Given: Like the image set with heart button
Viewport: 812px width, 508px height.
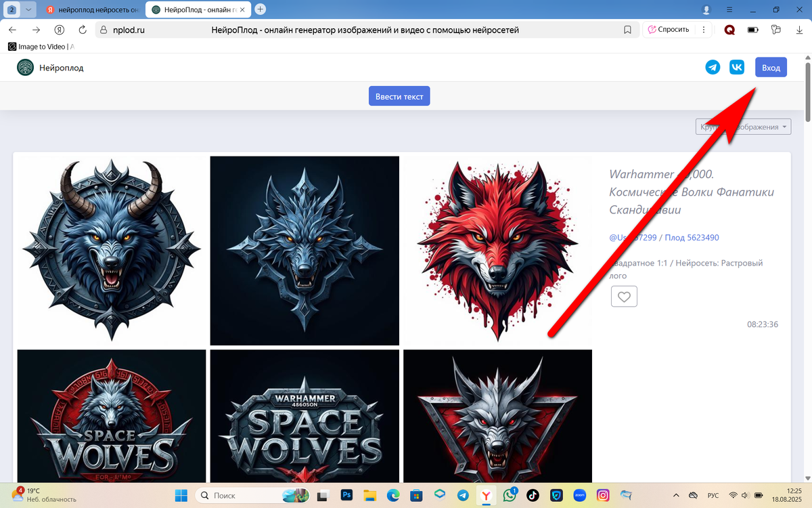Looking at the screenshot, I should pyautogui.click(x=624, y=297).
